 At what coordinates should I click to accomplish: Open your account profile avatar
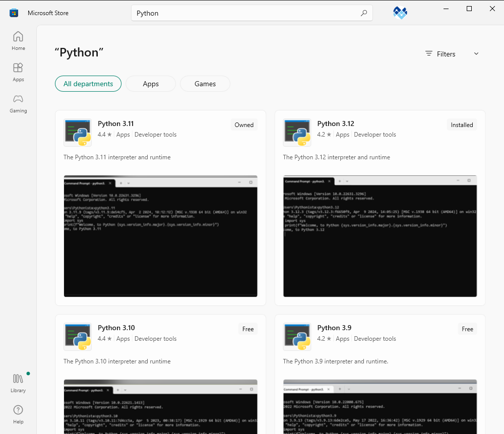tap(400, 13)
